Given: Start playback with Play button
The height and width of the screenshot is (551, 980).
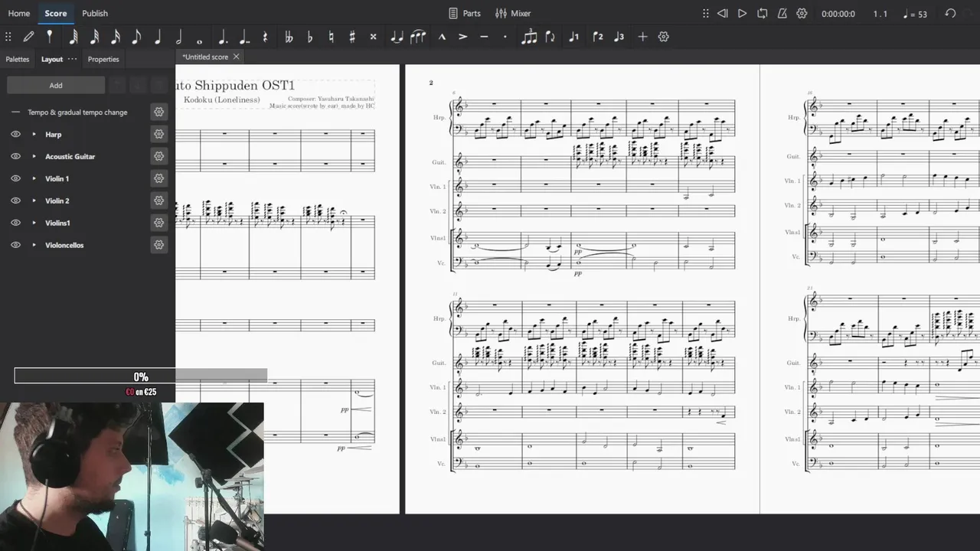Looking at the screenshot, I should tap(742, 13).
